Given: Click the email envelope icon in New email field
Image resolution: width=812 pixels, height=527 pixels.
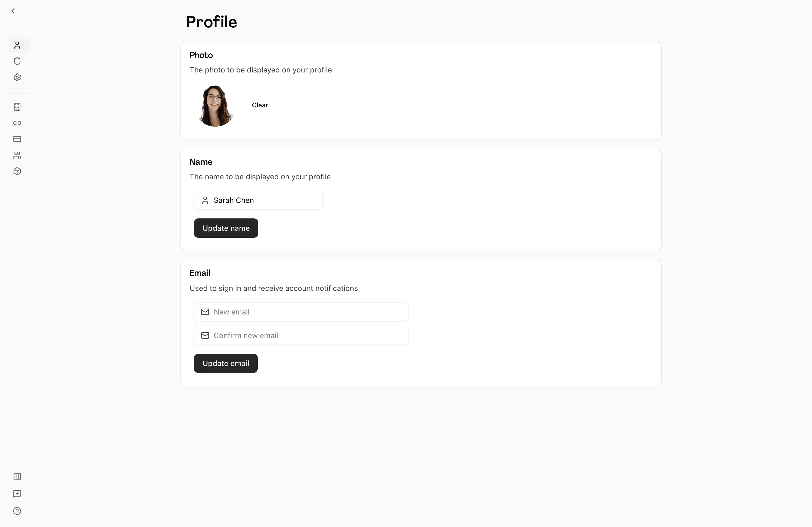Looking at the screenshot, I should click(205, 312).
